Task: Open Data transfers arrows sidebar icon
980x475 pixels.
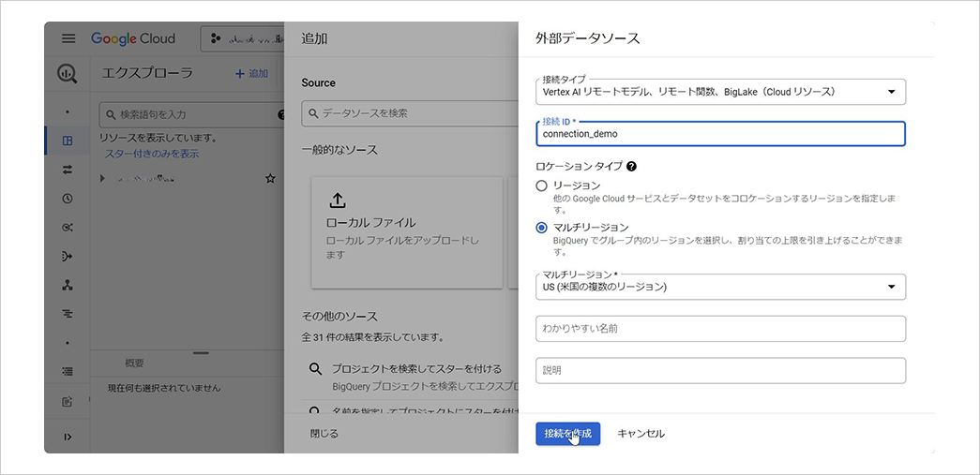Action: [68, 170]
